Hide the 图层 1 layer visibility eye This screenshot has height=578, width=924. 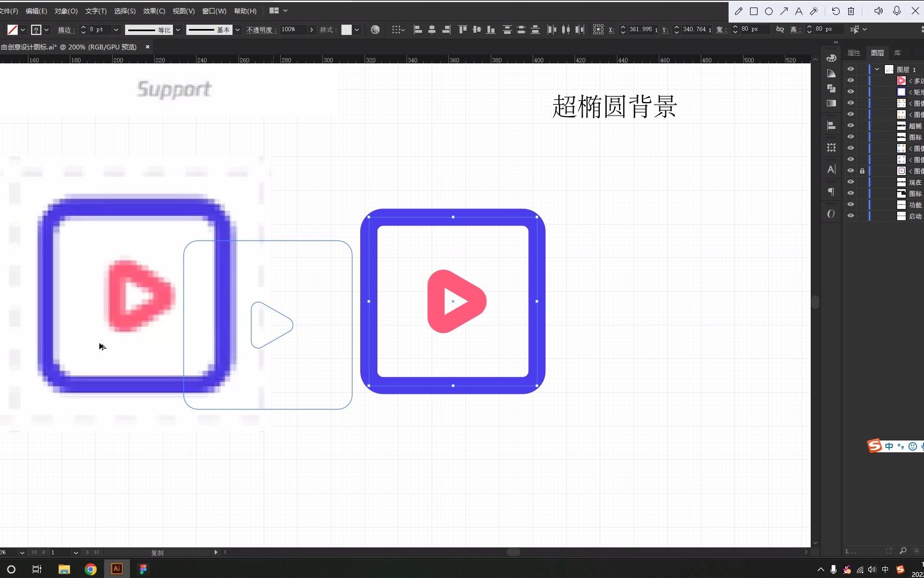(850, 69)
